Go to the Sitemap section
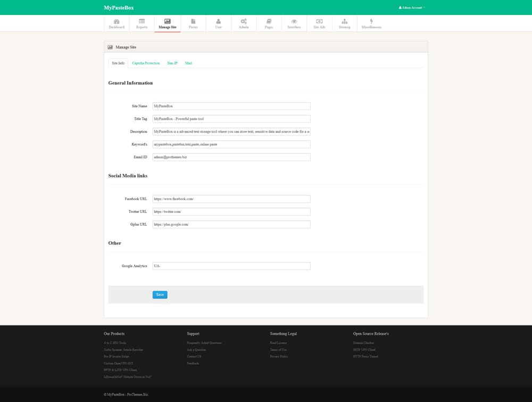The width and height of the screenshot is (532, 402). tap(345, 23)
